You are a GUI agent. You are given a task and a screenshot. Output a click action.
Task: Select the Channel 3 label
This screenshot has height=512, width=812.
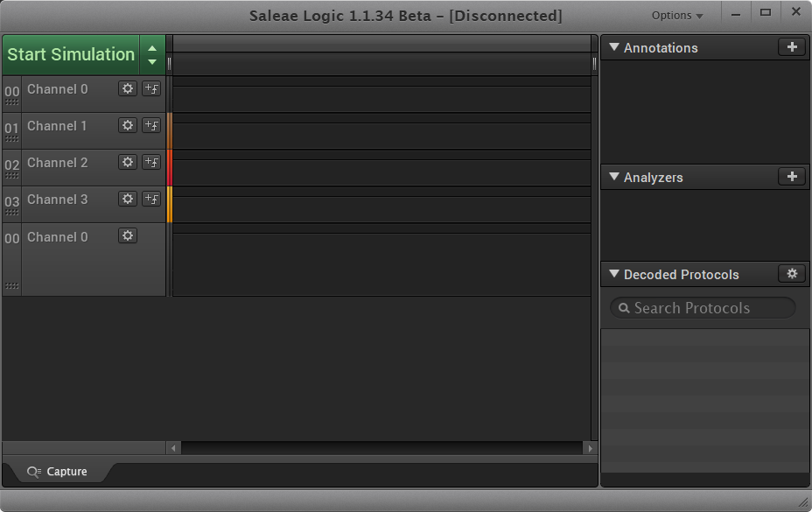point(58,200)
